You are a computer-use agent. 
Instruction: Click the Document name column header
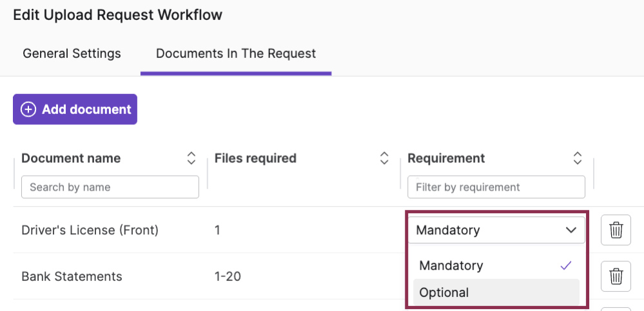(x=71, y=158)
